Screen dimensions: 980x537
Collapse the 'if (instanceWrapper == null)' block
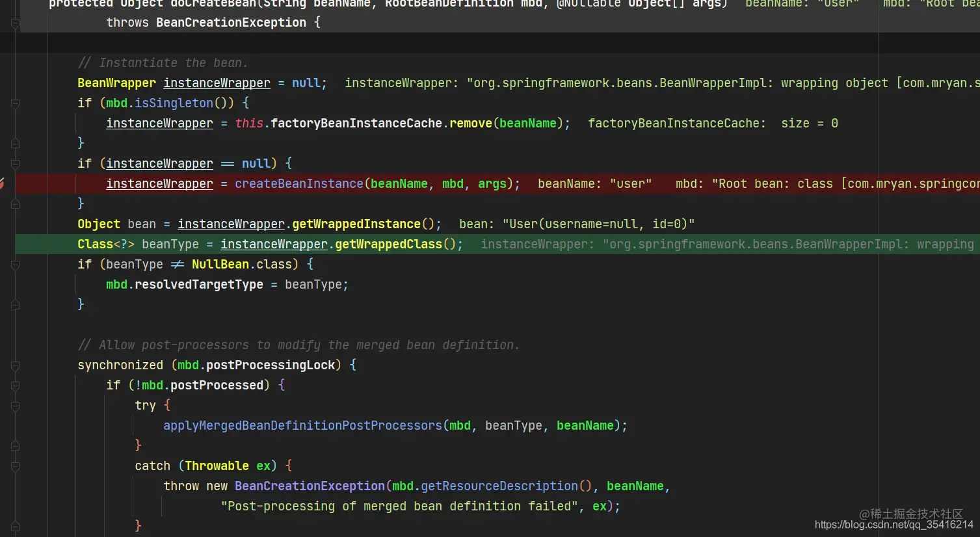[x=15, y=164]
